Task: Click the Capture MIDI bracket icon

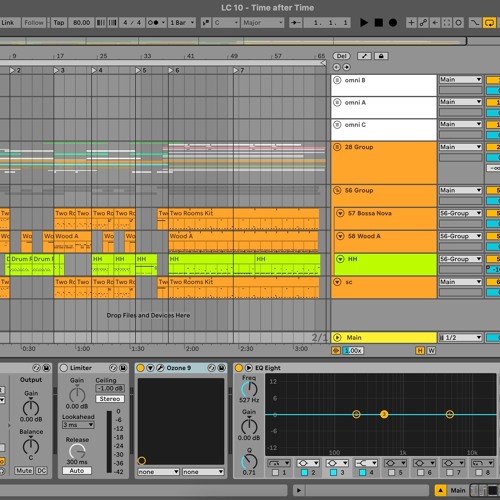Action: click(x=447, y=23)
